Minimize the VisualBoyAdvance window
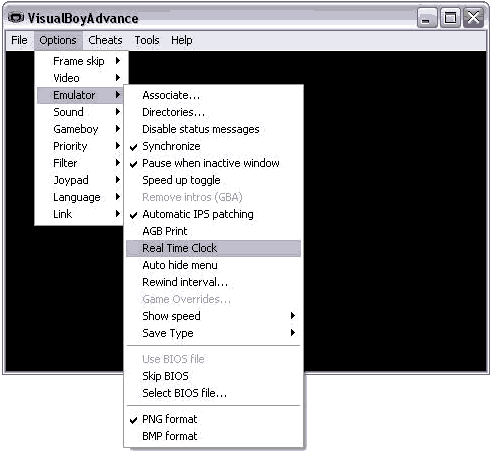Image resolution: width=493 pixels, height=451 pixels. click(x=427, y=18)
